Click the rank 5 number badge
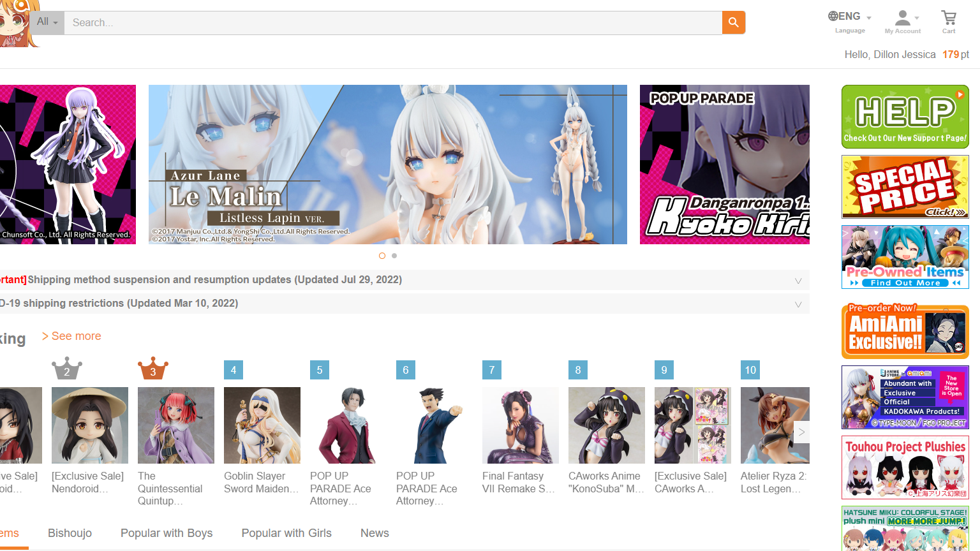980x551 pixels. [320, 370]
